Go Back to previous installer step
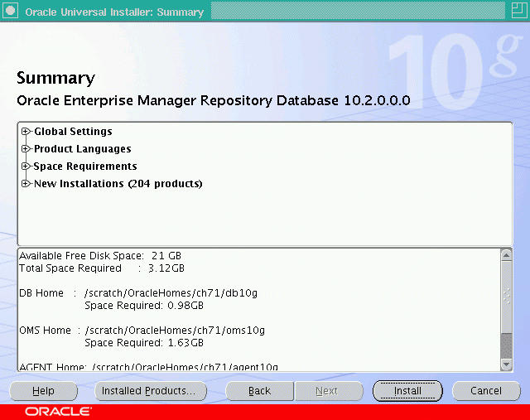The image size is (530, 420). coord(259,391)
